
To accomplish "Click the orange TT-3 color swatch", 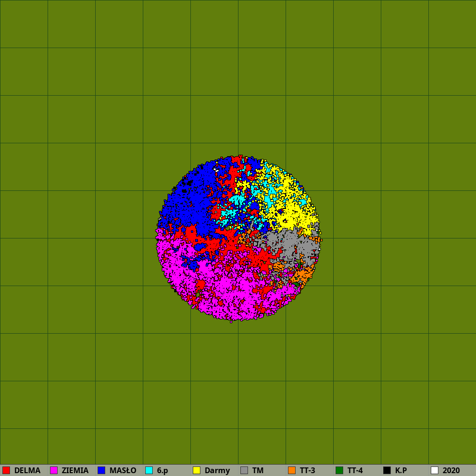I will (292, 470).
